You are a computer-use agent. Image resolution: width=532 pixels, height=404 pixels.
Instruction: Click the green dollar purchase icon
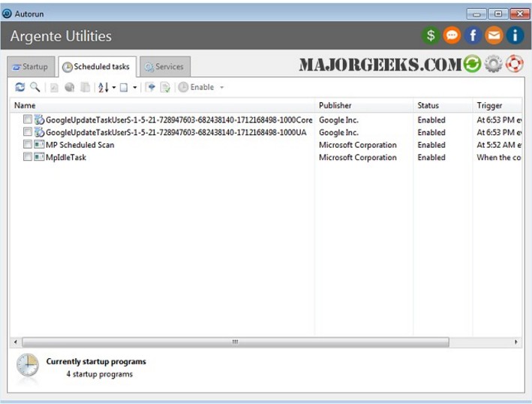[x=431, y=35]
